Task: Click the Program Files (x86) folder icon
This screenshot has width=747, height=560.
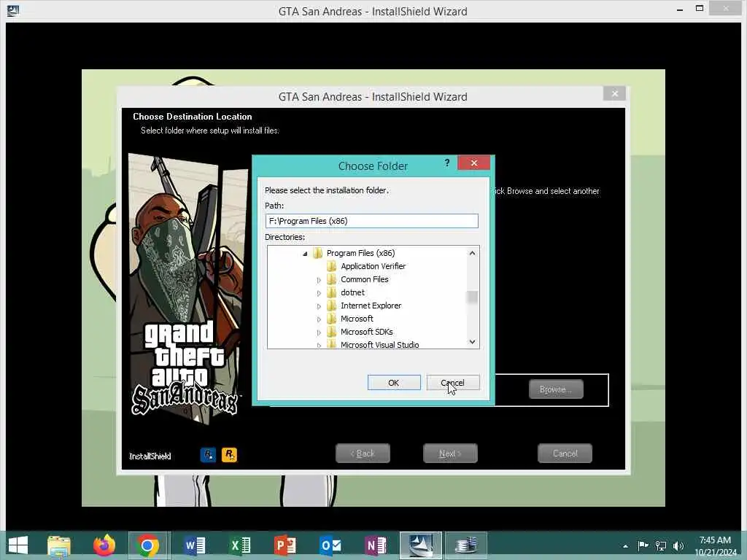Action: tap(318, 253)
